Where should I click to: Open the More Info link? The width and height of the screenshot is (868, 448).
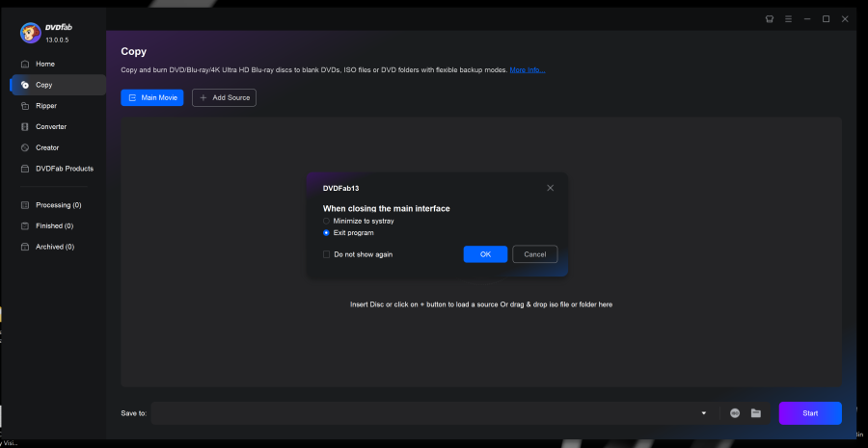(x=527, y=70)
